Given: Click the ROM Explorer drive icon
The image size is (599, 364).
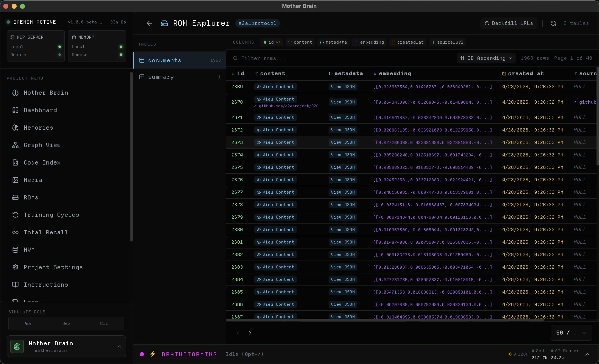Looking at the screenshot, I should [164, 23].
